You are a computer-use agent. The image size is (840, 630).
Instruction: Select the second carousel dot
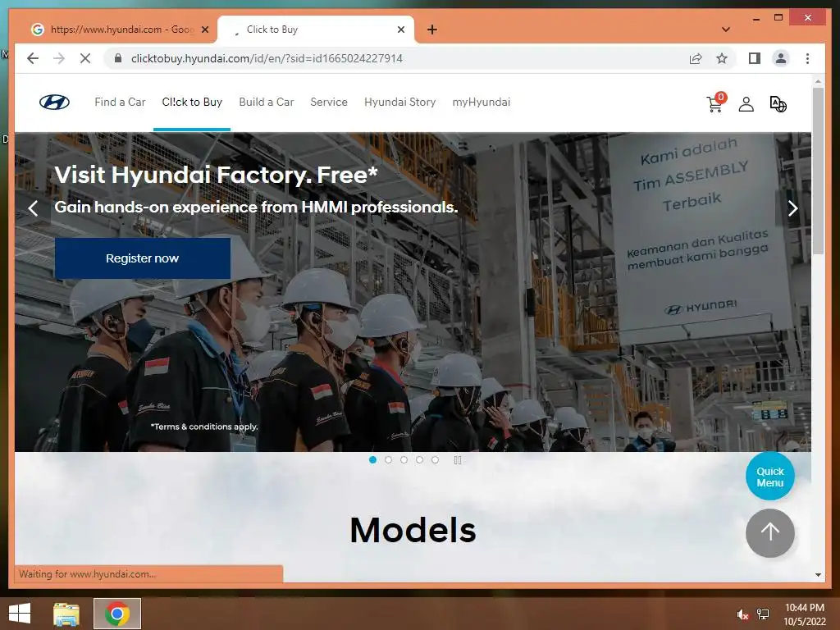[x=388, y=459]
